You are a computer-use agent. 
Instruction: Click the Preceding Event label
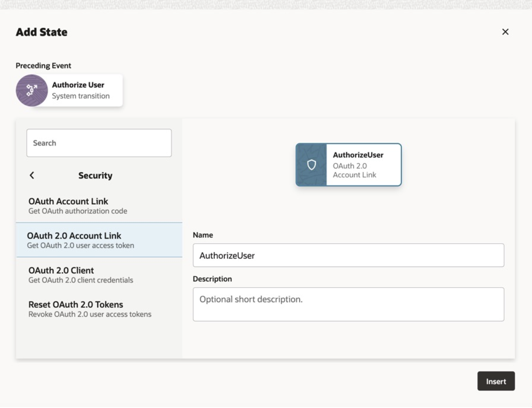[43, 66]
